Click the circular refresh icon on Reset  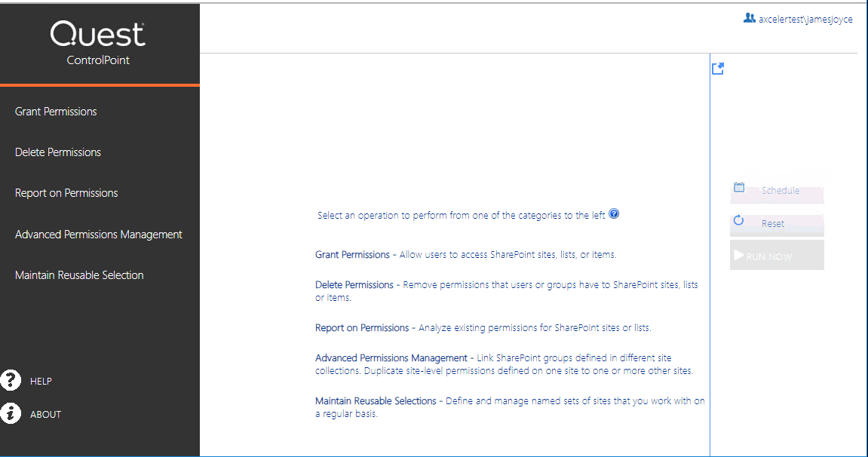click(738, 221)
